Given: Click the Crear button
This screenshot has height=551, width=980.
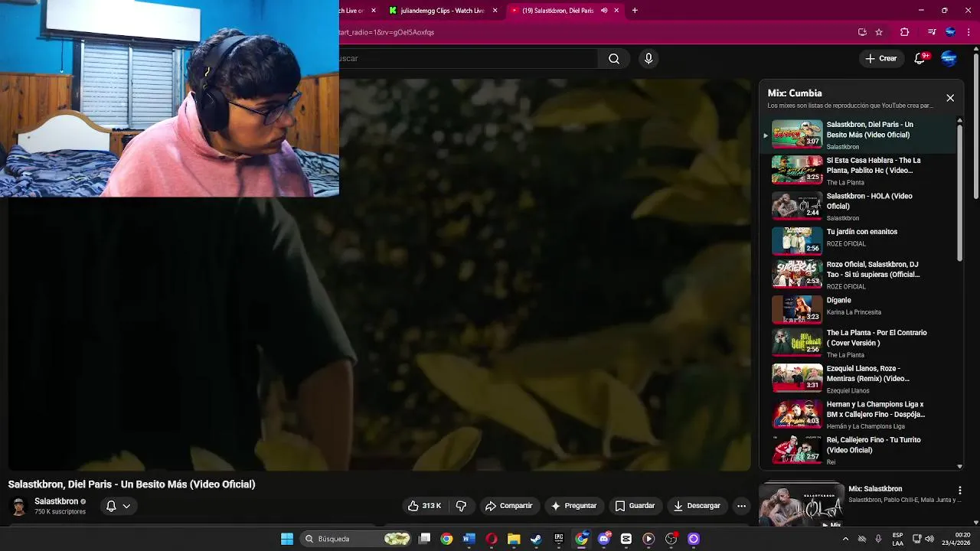Looking at the screenshot, I should tap(880, 58).
